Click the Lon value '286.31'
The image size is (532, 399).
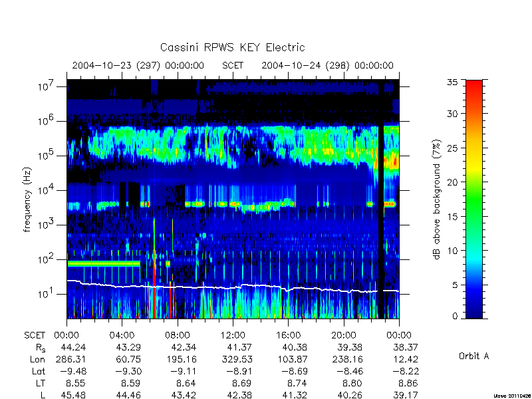click(70, 359)
